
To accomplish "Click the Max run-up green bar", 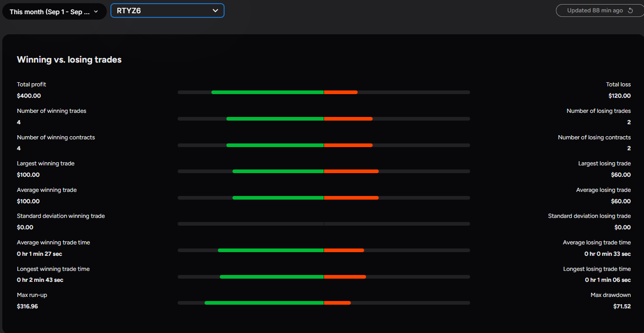I will click(264, 303).
